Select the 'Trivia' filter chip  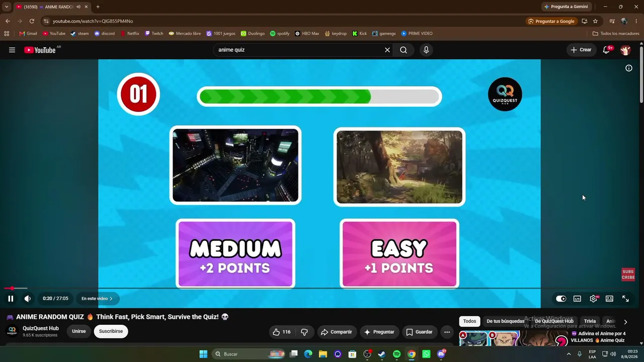pos(590,321)
